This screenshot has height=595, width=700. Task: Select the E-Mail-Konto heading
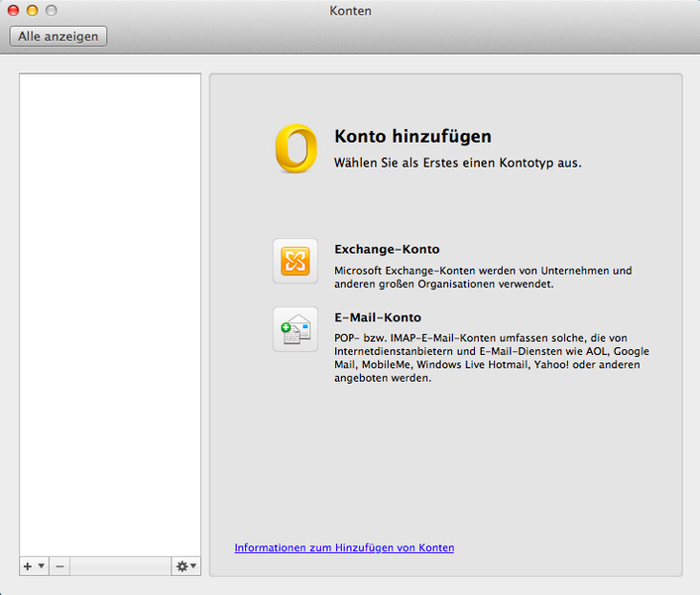click(378, 317)
